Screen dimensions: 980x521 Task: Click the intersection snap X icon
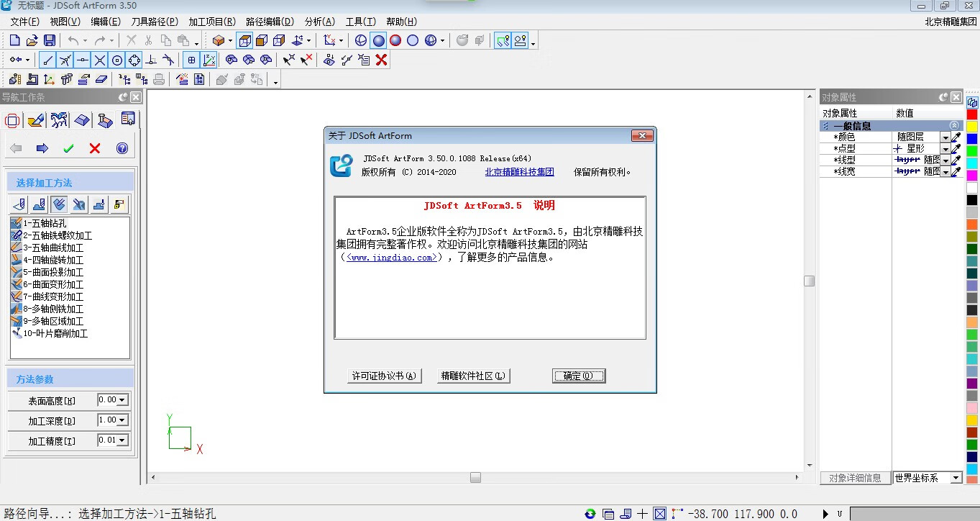(x=100, y=60)
